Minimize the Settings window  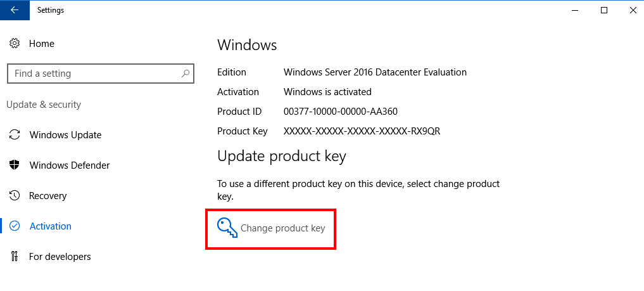tap(574, 10)
